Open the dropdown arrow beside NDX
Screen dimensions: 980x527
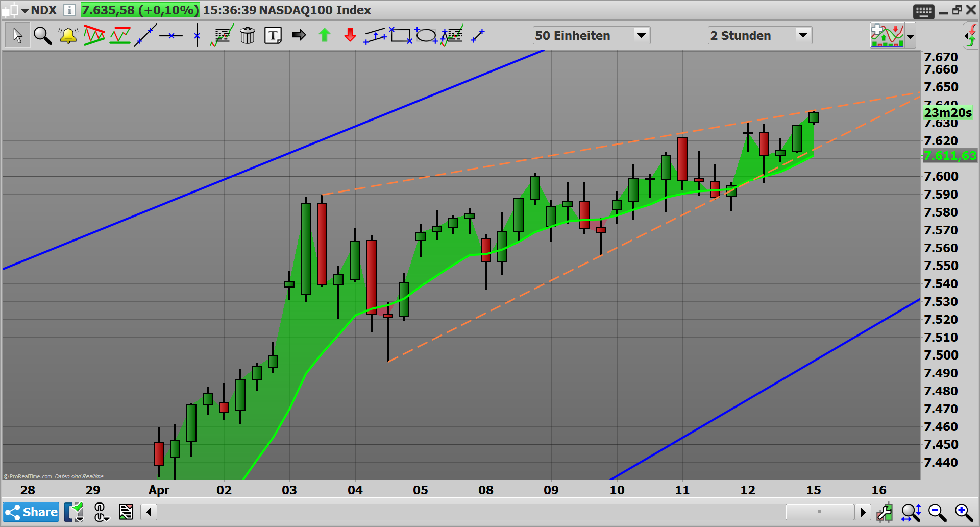(24, 10)
